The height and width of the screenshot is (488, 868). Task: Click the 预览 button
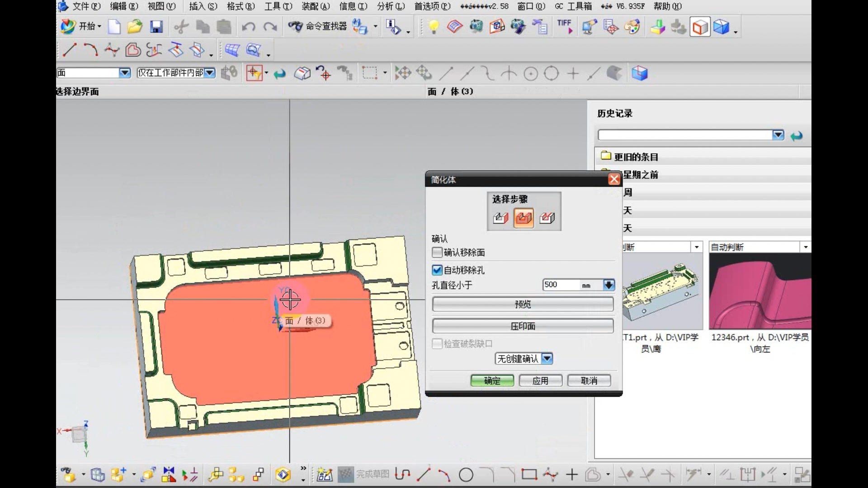point(523,304)
